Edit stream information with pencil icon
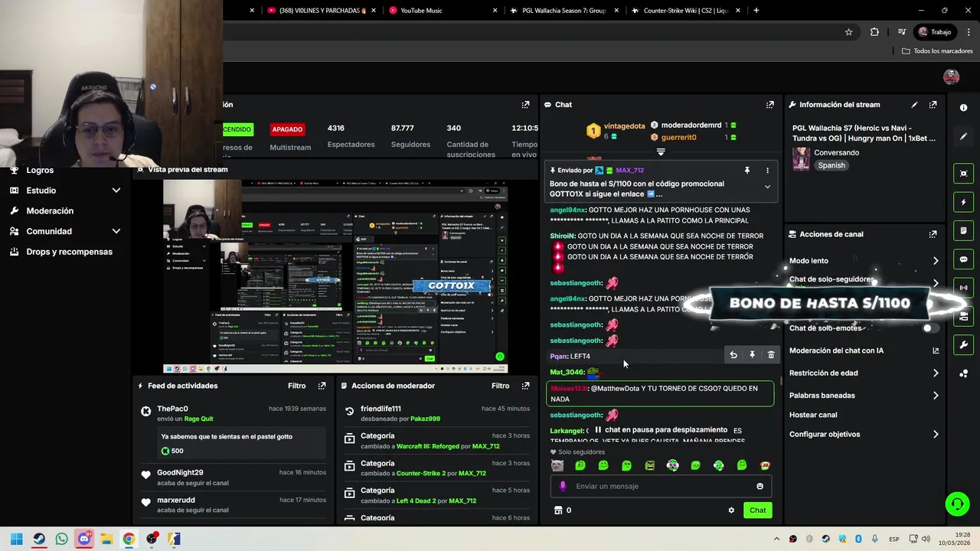The image size is (980, 551). pyautogui.click(x=914, y=105)
